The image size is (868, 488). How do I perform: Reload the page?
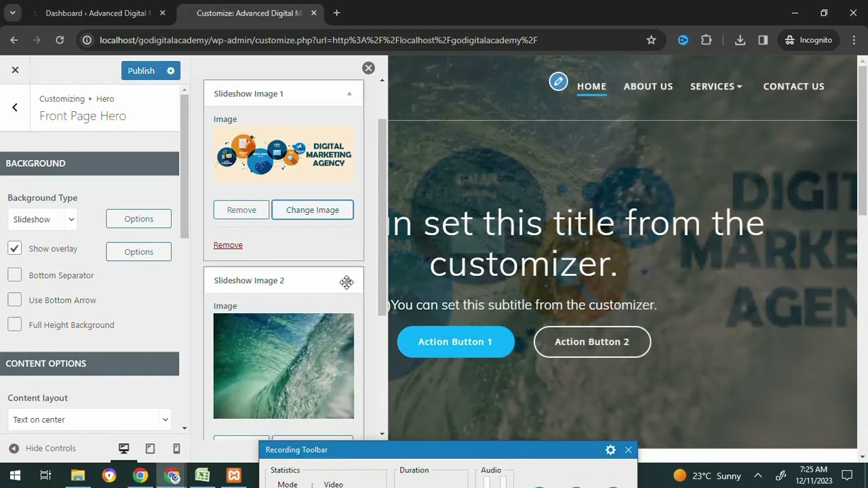pyautogui.click(x=60, y=40)
